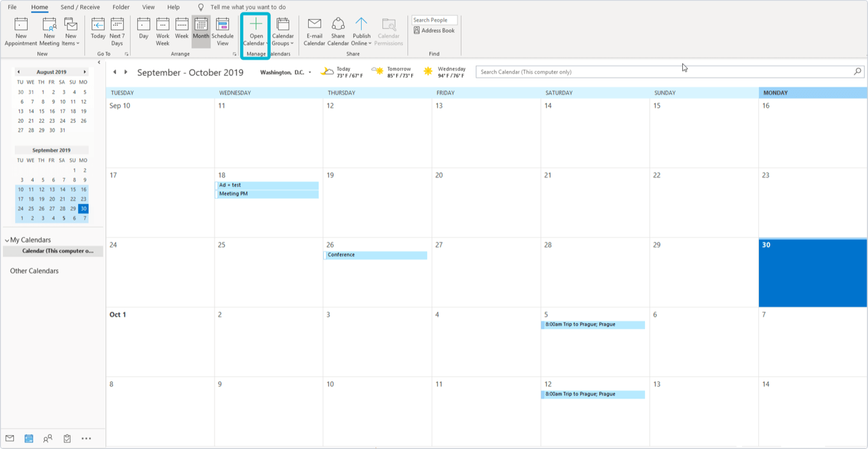Open Tasks in the bottom navigation bar

67,439
